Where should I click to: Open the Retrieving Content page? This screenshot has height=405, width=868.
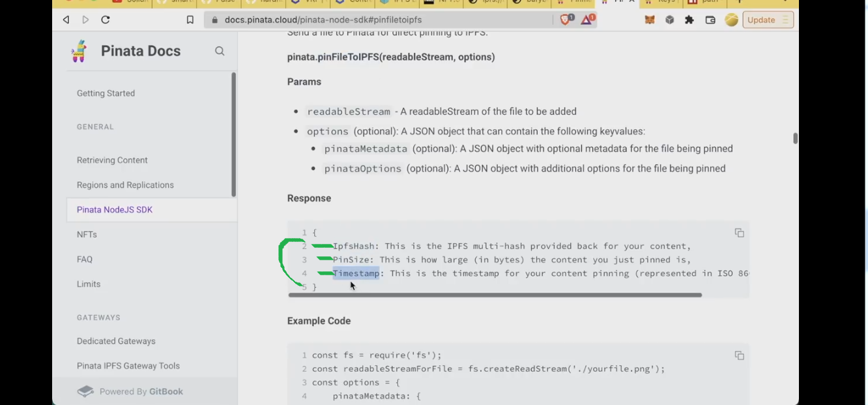112,160
